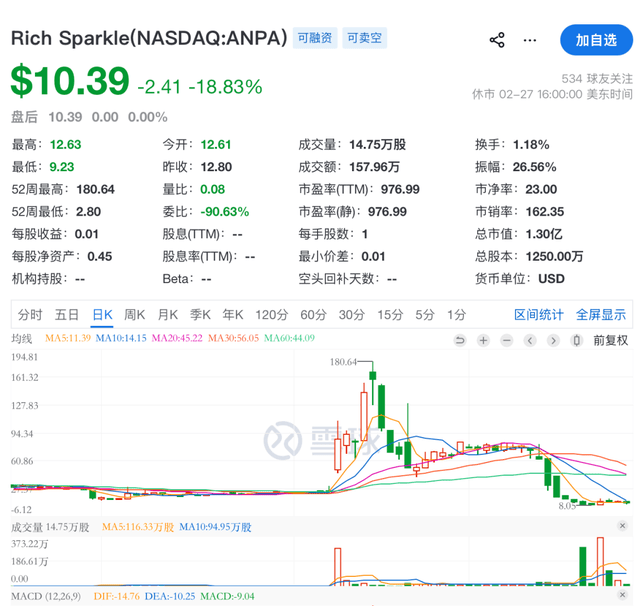Screen dimensions: 640x606
Task: Click the 加自选 button
Action: click(x=597, y=40)
